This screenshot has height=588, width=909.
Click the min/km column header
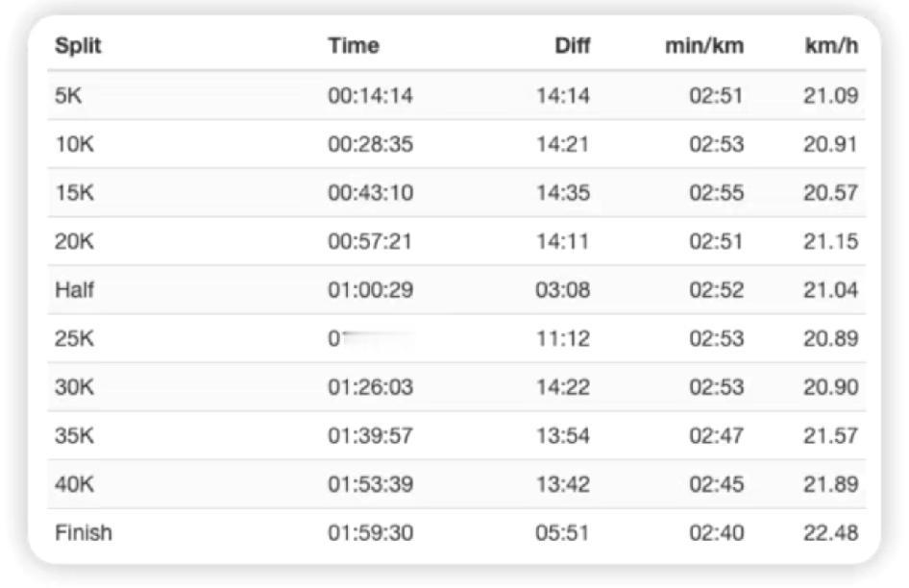[703, 45]
